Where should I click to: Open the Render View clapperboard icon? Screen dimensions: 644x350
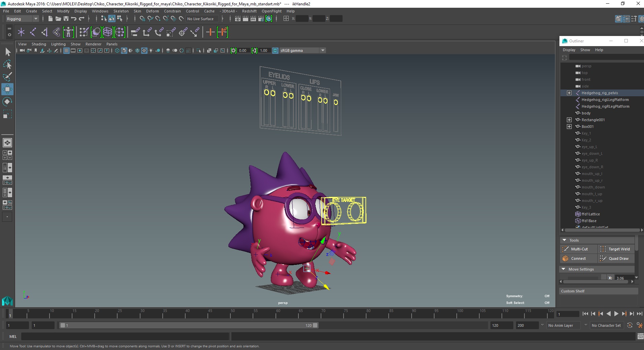tap(238, 19)
